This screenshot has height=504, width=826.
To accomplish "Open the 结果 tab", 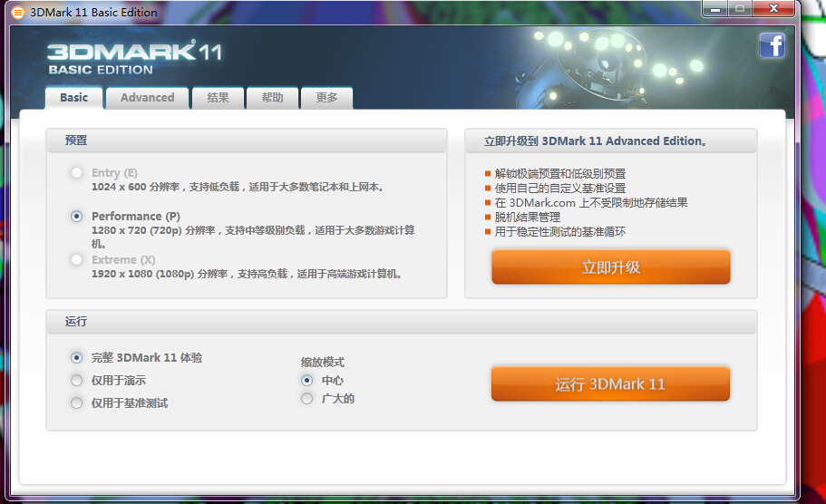I will pos(219,98).
